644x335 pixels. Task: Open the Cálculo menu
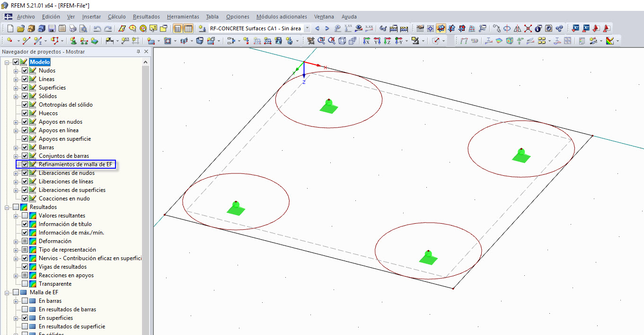click(x=117, y=17)
